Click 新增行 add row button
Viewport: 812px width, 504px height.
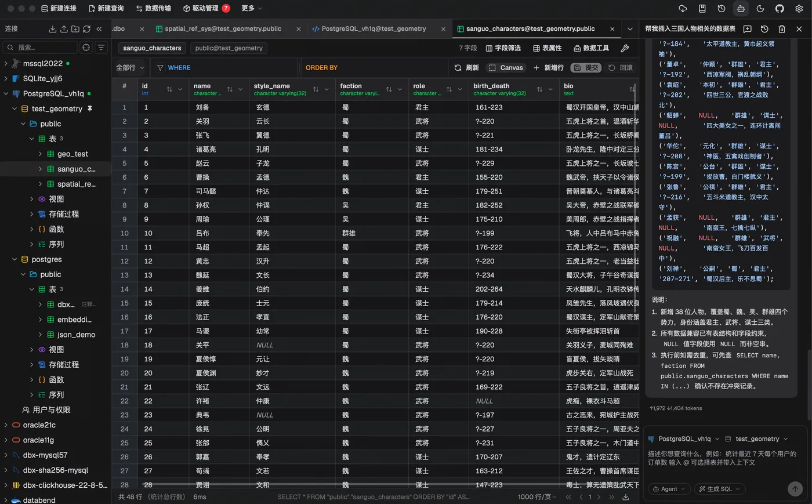(x=548, y=68)
